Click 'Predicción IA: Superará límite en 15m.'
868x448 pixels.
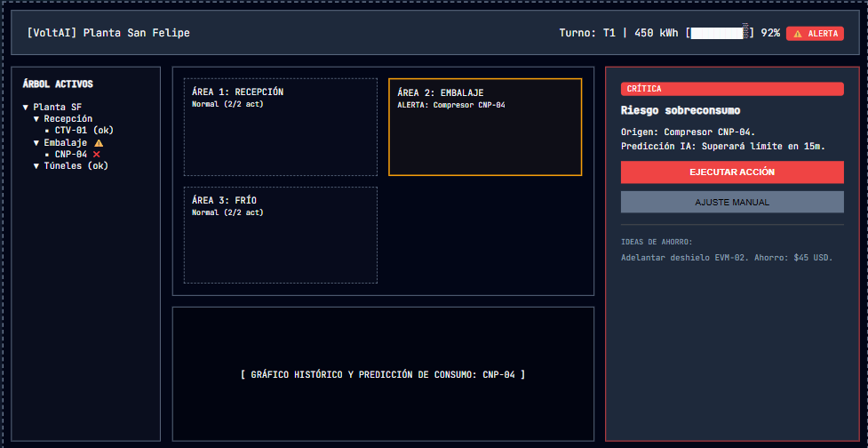[723, 147]
